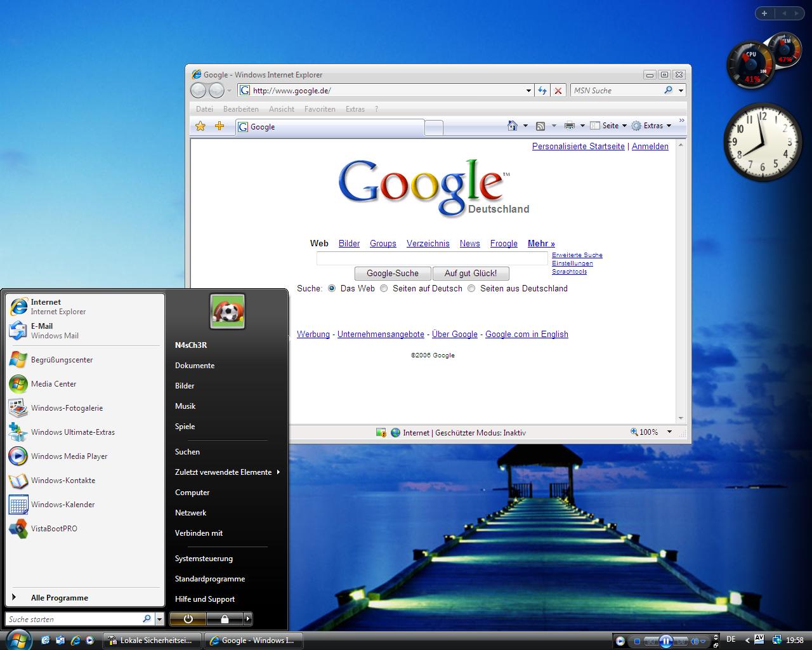Click the Suche starten search box
This screenshot has height=650, width=812.
(x=79, y=619)
